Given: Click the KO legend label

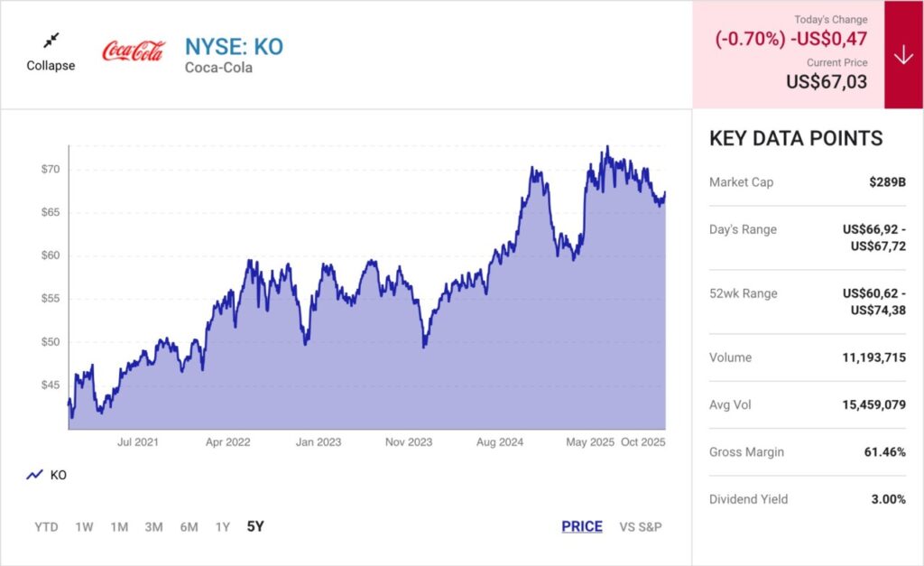Looking at the screenshot, I should 59,475.
